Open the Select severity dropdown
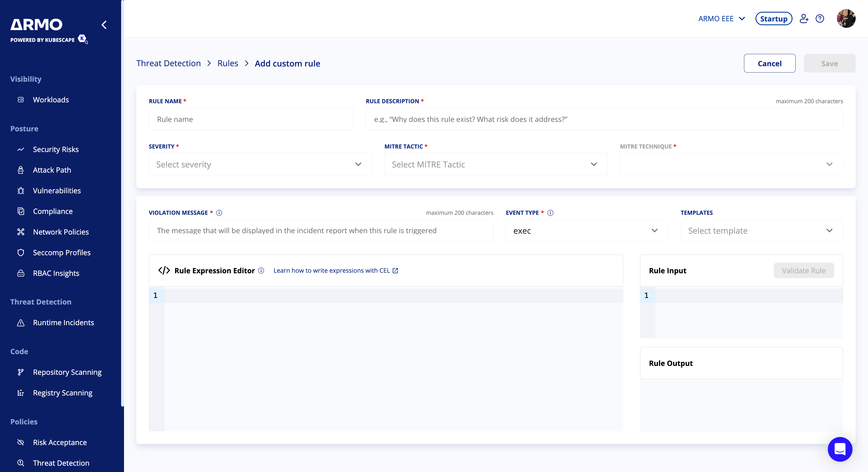This screenshot has width=868, height=472. (260, 164)
